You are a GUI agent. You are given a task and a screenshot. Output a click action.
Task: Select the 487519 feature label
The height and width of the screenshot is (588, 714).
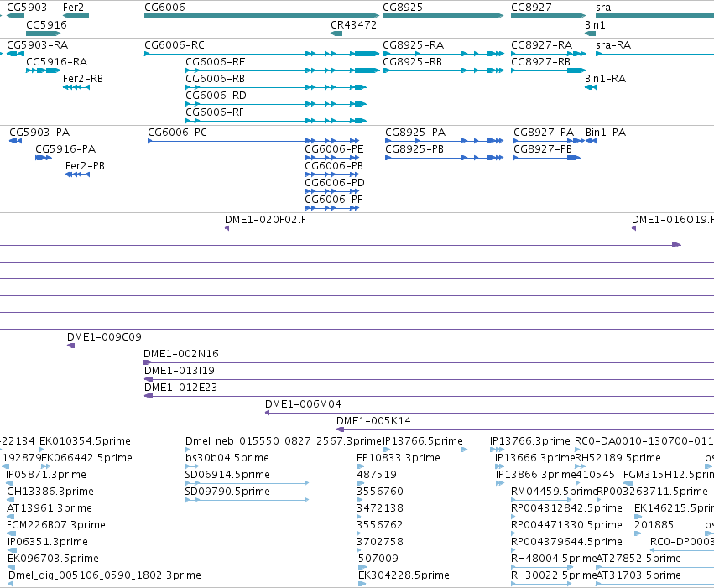377,475
